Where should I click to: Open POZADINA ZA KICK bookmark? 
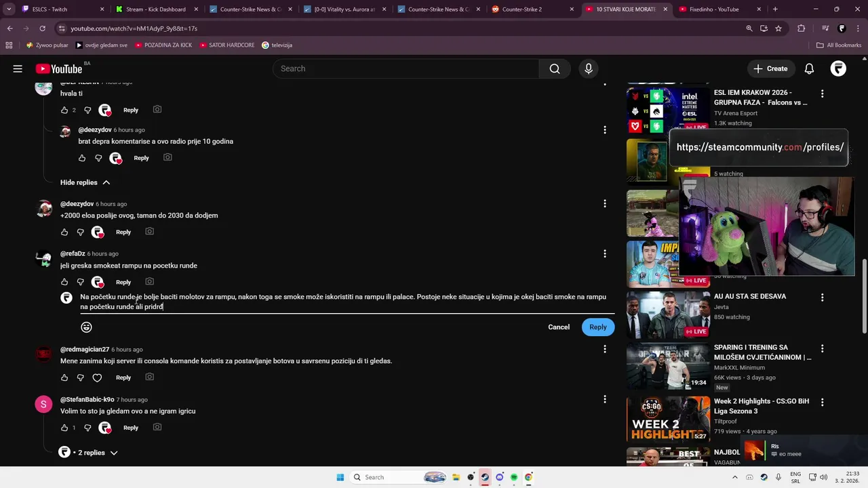(163, 45)
